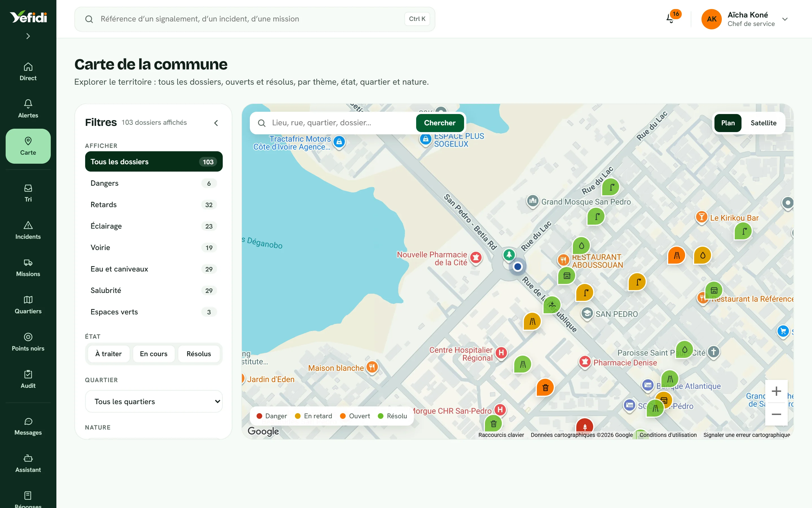The image size is (812, 508).
Task: Zoom in on the map
Action: click(776, 391)
